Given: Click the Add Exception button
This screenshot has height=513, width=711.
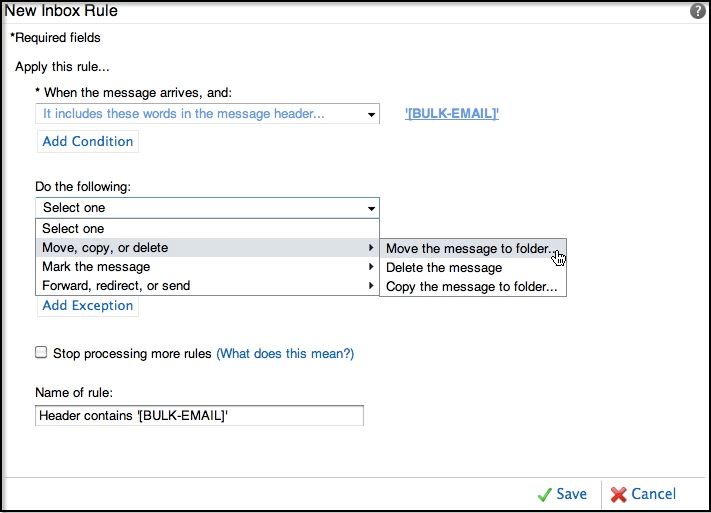Looking at the screenshot, I should pyautogui.click(x=88, y=306).
